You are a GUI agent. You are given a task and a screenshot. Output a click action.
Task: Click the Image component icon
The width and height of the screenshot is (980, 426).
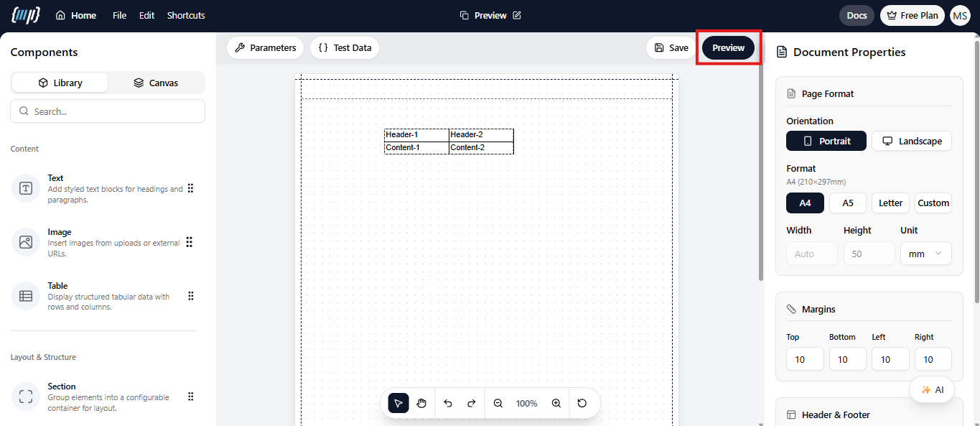26,242
